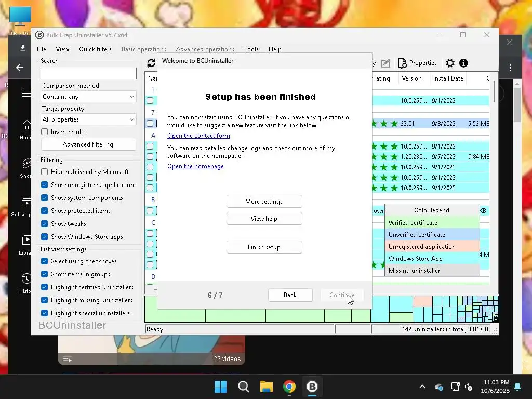The image size is (532, 399).
Task: Click View help button
Action: coord(264,219)
